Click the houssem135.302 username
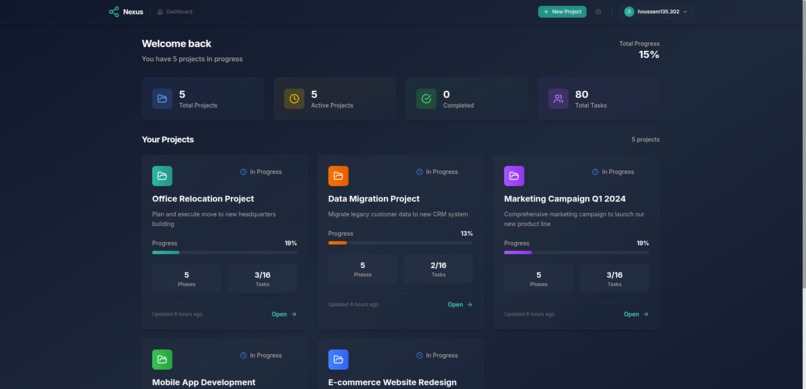Screen dimensions: 806x389 (x=658, y=12)
